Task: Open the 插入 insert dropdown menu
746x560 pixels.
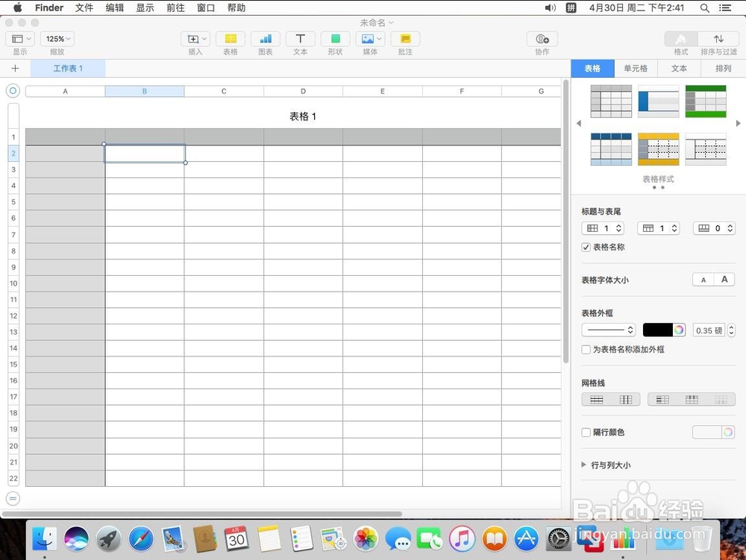Action: pos(195,39)
